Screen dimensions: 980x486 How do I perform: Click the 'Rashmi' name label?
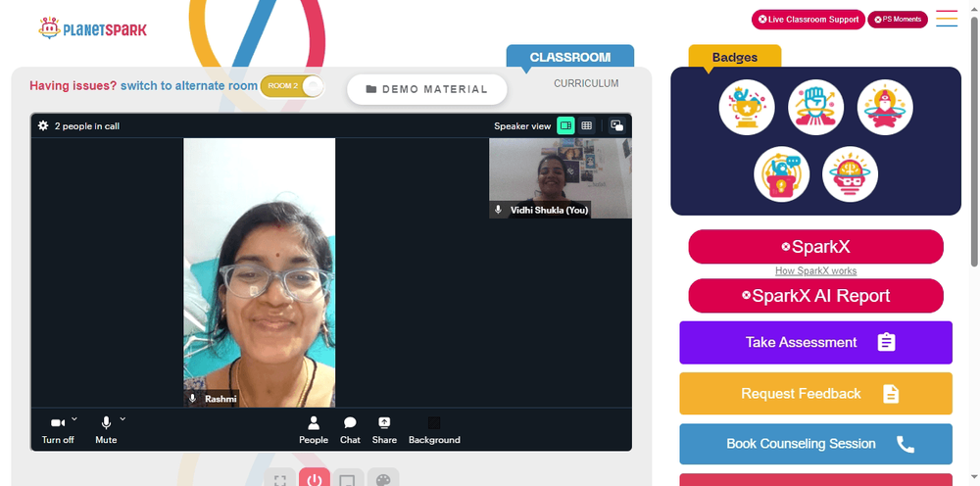(x=220, y=399)
